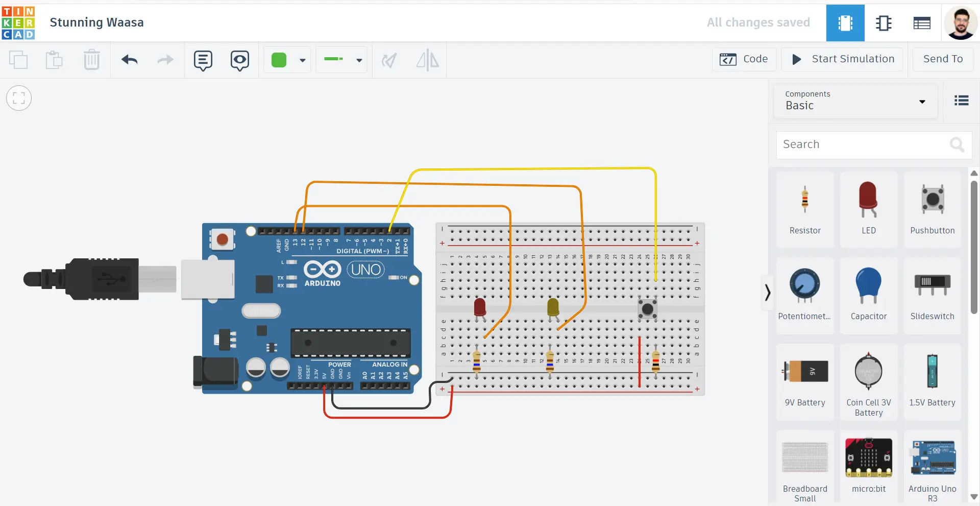Open the Send To menu

pyautogui.click(x=943, y=59)
